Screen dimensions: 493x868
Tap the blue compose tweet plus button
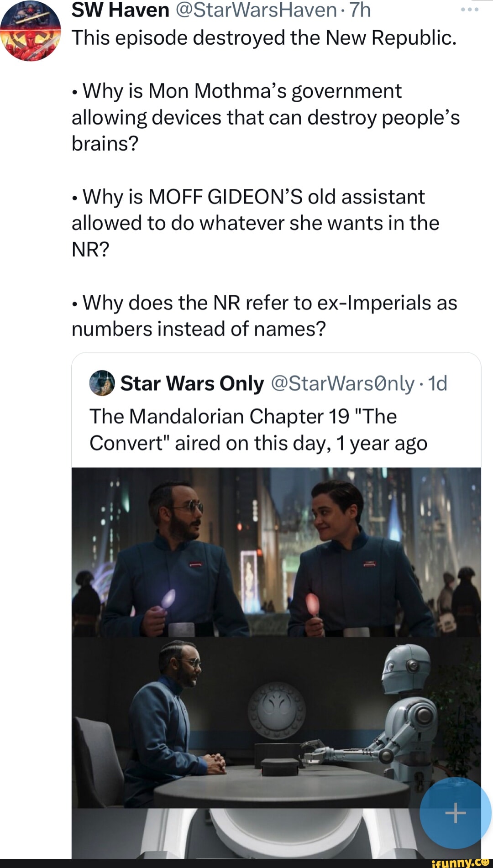455,813
